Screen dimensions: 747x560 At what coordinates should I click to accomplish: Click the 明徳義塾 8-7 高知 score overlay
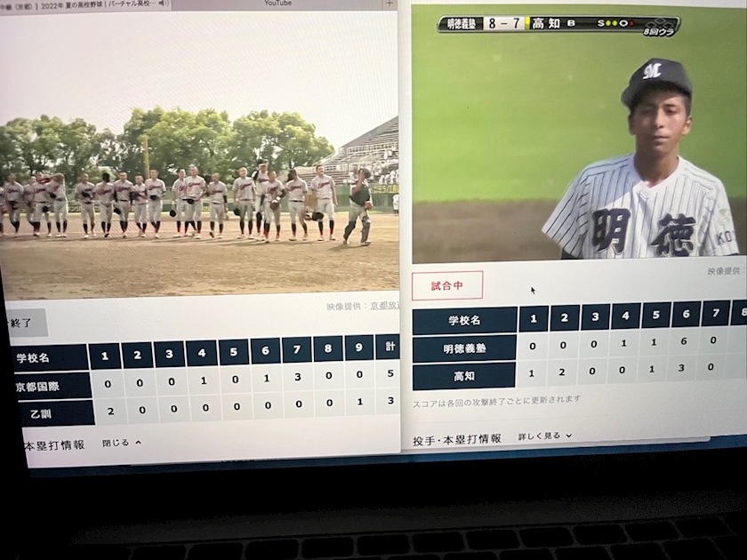tap(558, 24)
